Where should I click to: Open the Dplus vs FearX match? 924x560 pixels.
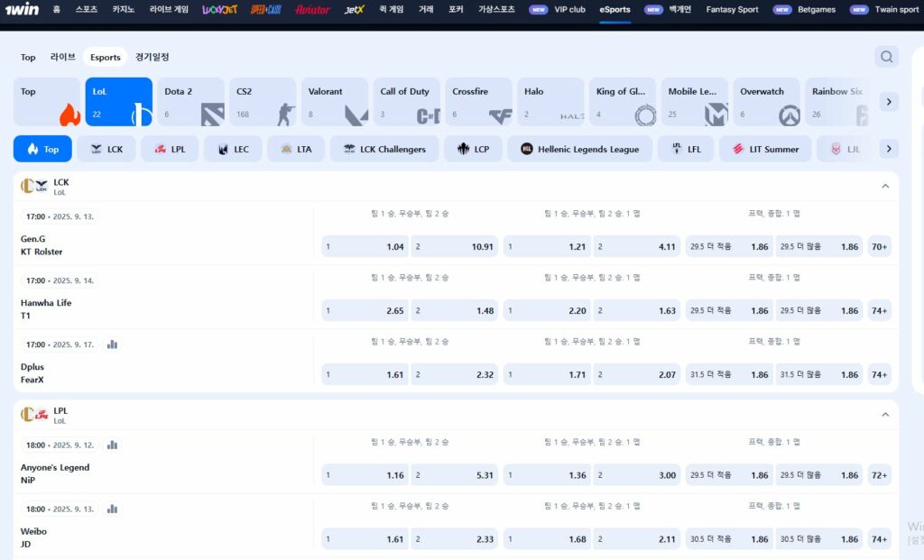pyautogui.click(x=32, y=373)
